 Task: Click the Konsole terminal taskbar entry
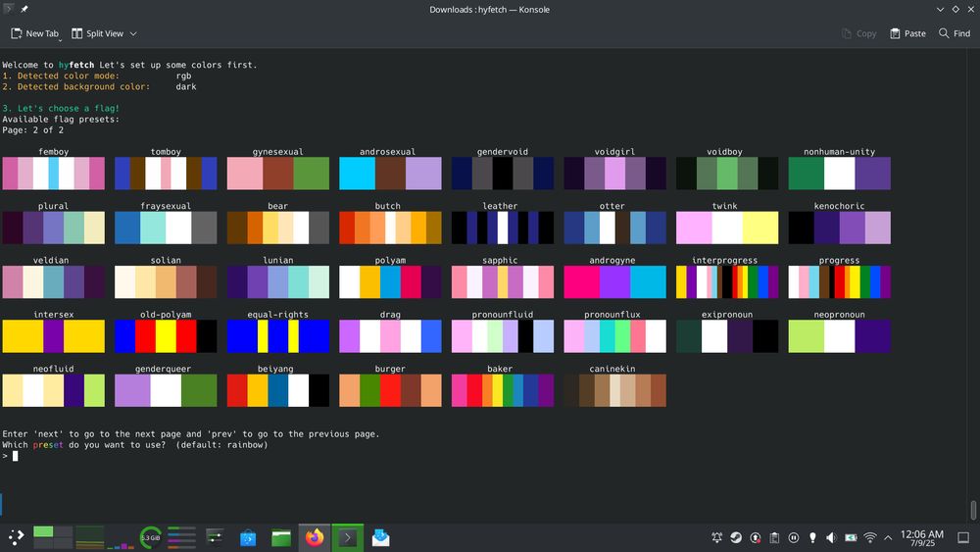click(x=348, y=537)
